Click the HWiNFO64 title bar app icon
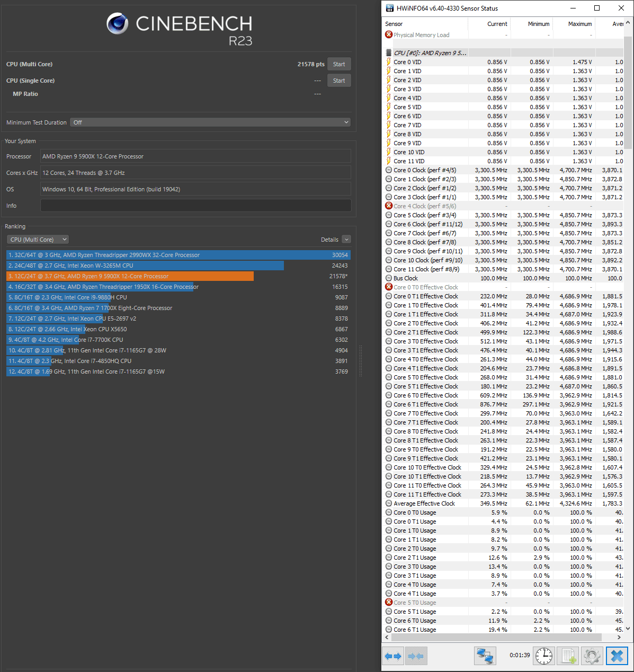The image size is (634, 672). coord(390,8)
